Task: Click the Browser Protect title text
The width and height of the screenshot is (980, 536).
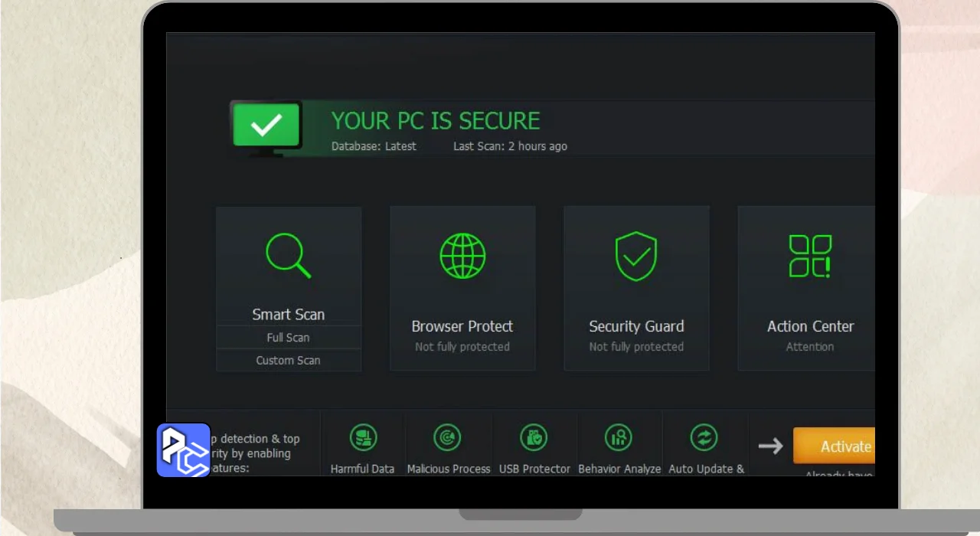Action: (462, 326)
